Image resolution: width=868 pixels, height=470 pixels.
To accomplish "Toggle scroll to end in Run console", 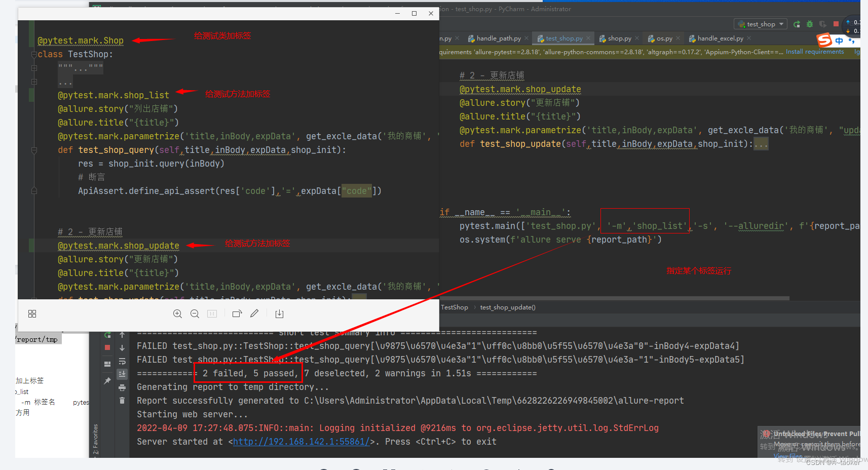I will [x=122, y=374].
